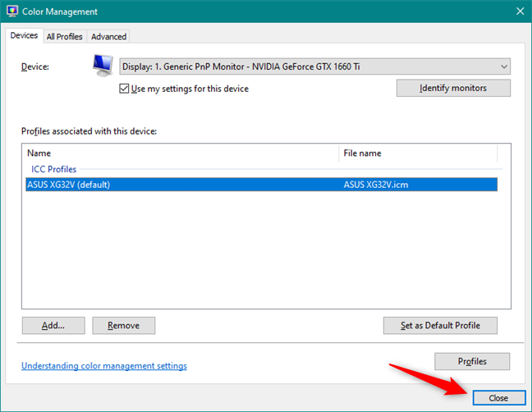
Task: Open the All Profiles tab
Action: click(65, 37)
